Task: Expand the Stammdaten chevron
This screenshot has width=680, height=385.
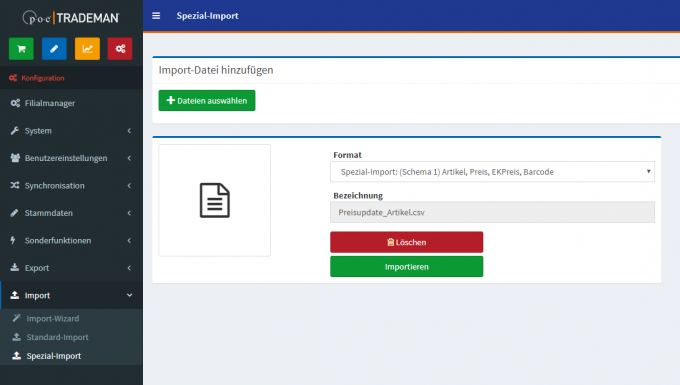Action: click(x=129, y=213)
